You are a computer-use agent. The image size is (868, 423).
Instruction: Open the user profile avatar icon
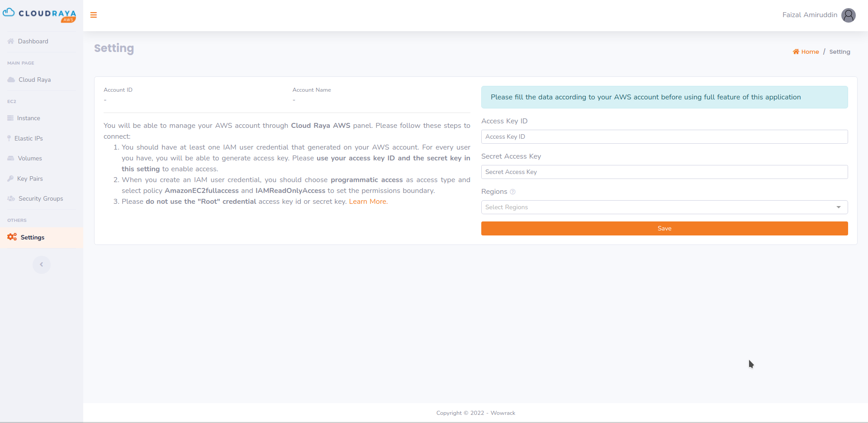point(848,15)
